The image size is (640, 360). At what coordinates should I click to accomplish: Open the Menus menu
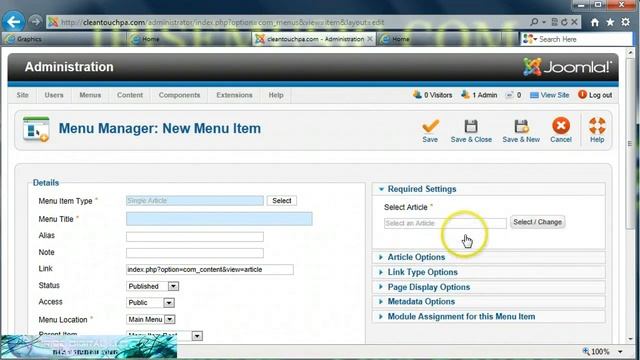pyautogui.click(x=90, y=95)
